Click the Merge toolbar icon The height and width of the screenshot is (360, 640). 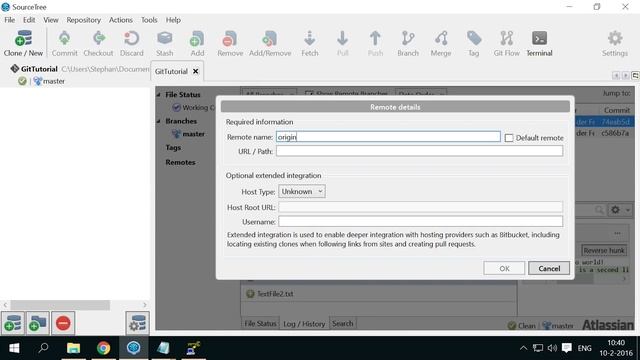(441, 43)
